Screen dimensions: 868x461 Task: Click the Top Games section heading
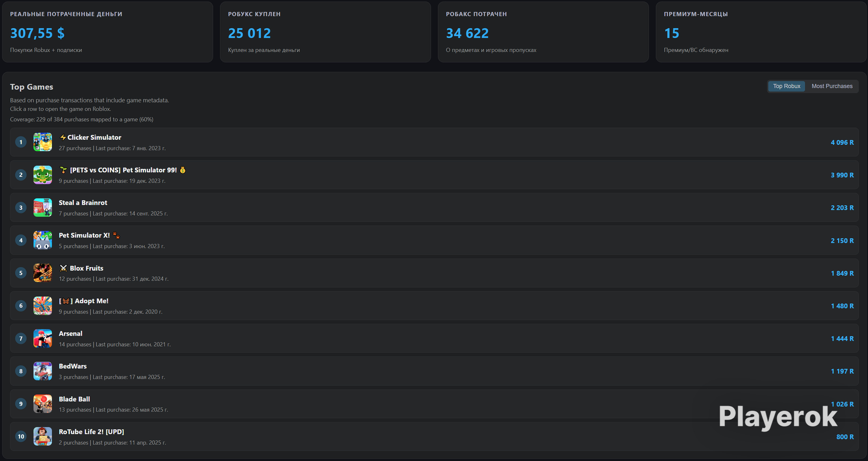point(31,87)
